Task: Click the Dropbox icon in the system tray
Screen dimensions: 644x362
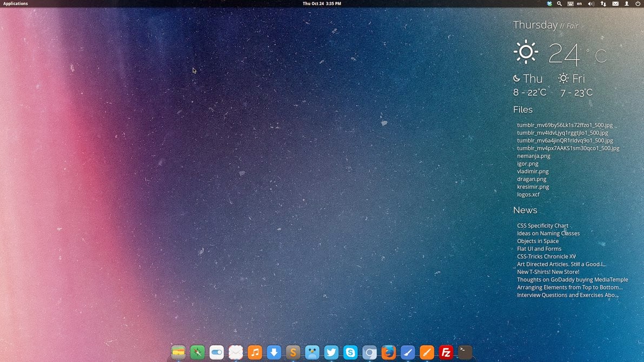Action: 549,4
